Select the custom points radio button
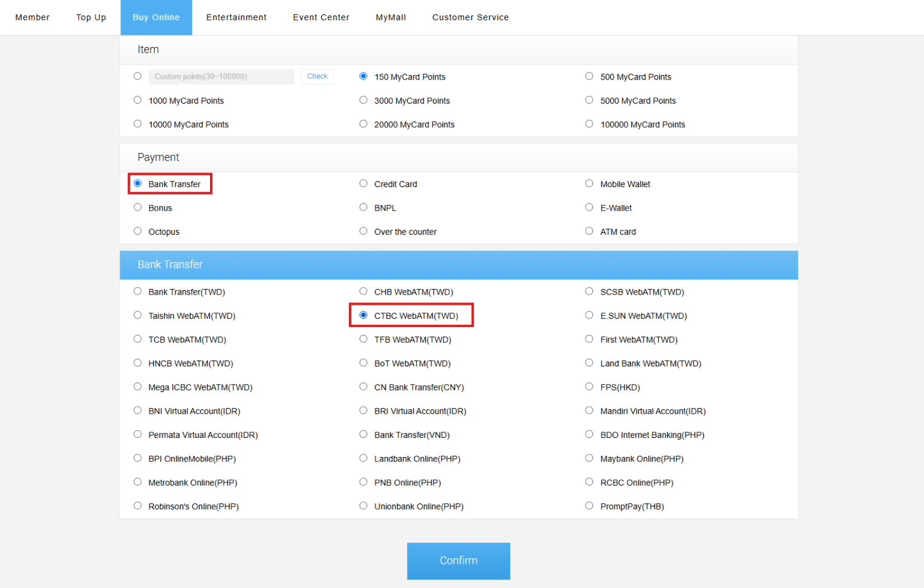This screenshot has height=588, width=924. click(x=138, y=76)
